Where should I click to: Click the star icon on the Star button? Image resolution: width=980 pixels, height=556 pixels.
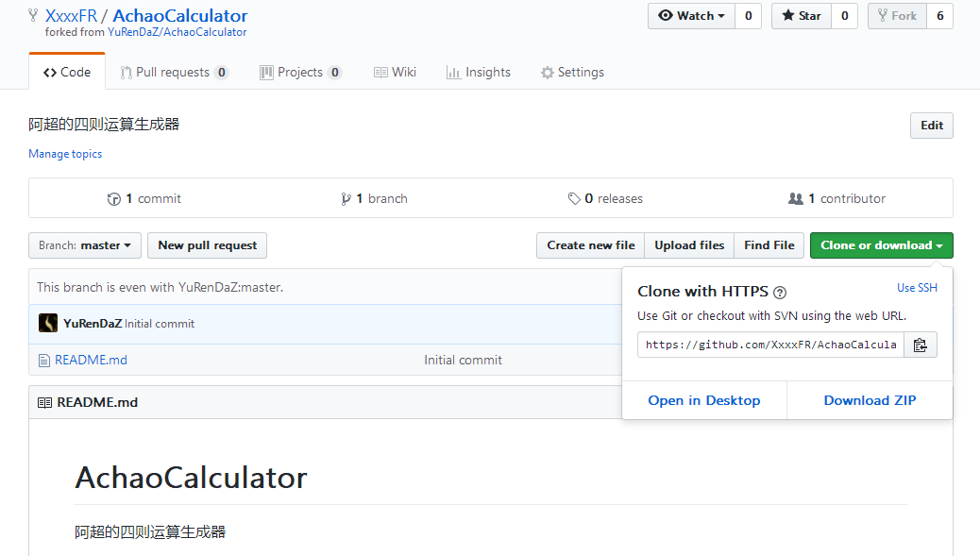[x=788, y=16]
